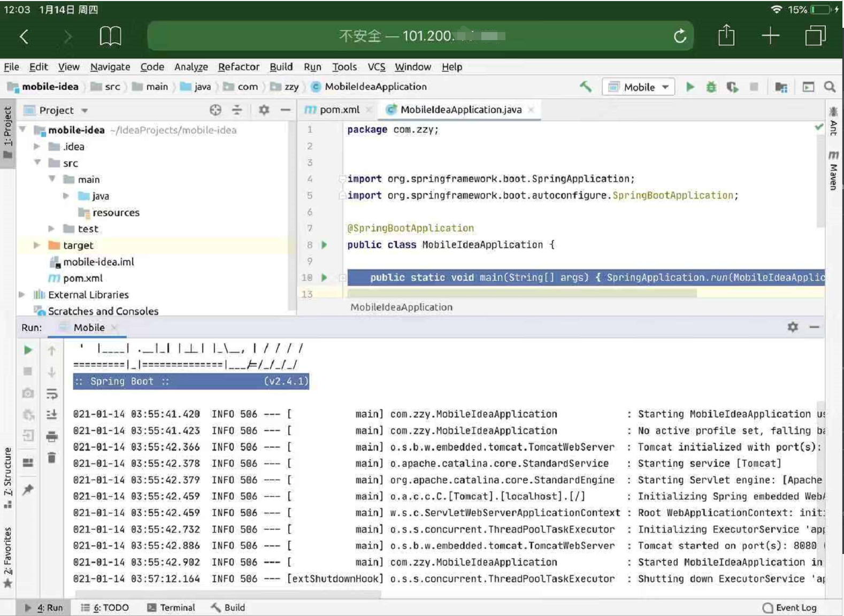Viewport: 844px width, 616px height.
Task: Open Run panel settings gear
Action: click(x=793, y=327)
